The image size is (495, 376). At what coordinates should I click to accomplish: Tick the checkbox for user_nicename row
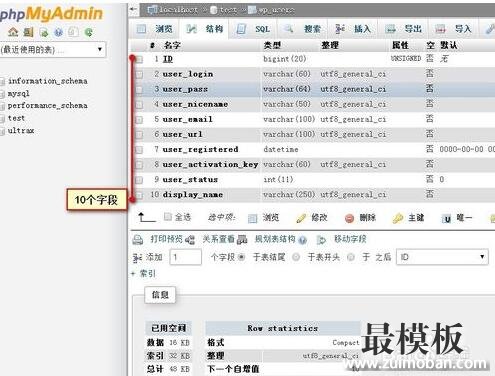point(139,105)
